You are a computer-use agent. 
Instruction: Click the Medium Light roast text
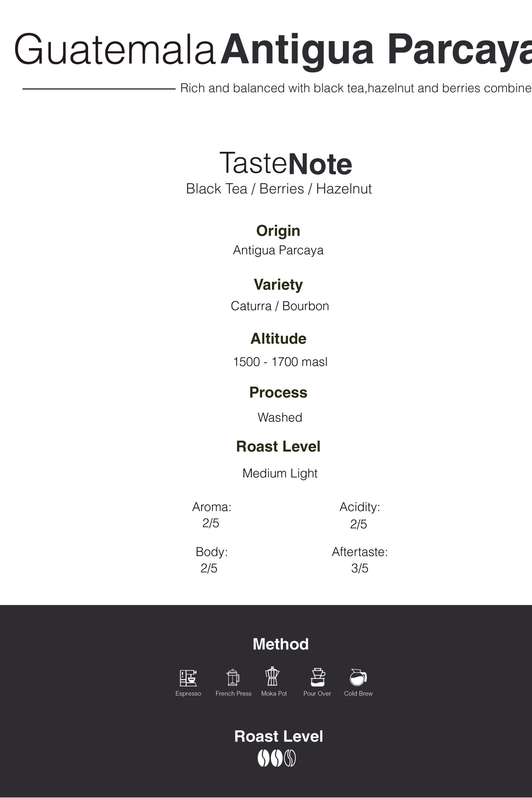coord(280,473)
